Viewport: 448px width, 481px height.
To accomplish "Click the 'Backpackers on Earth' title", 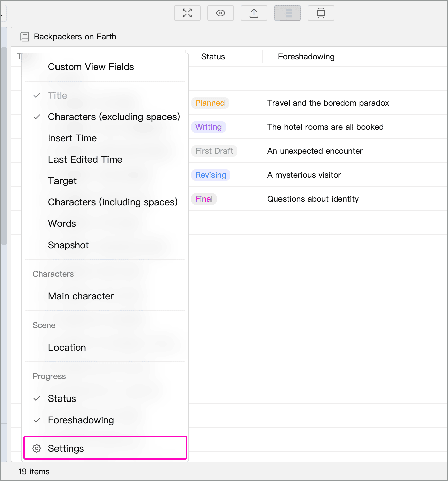I will coord(75,37).
